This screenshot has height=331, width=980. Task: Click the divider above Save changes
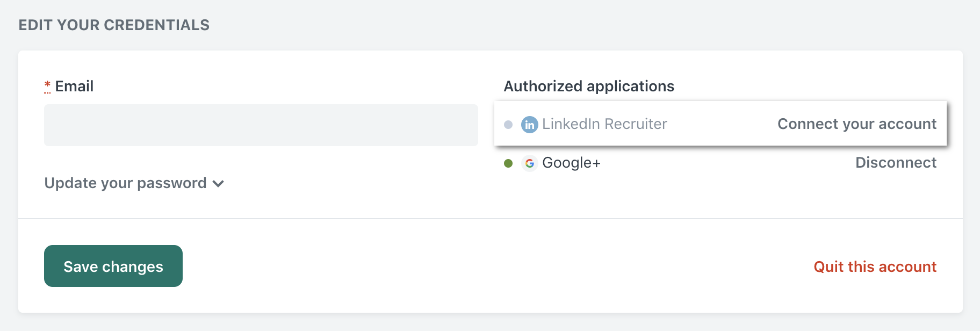pos(491,219)
